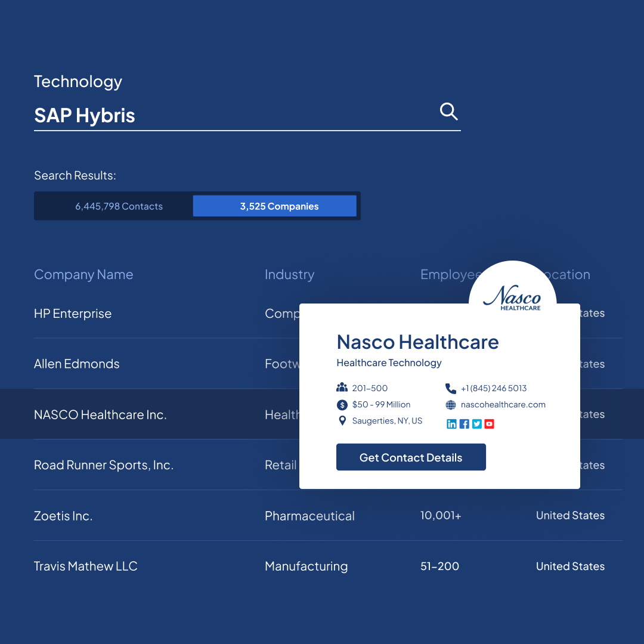
Task: Click the 51–200 employees cell
Action: (439, 566)
